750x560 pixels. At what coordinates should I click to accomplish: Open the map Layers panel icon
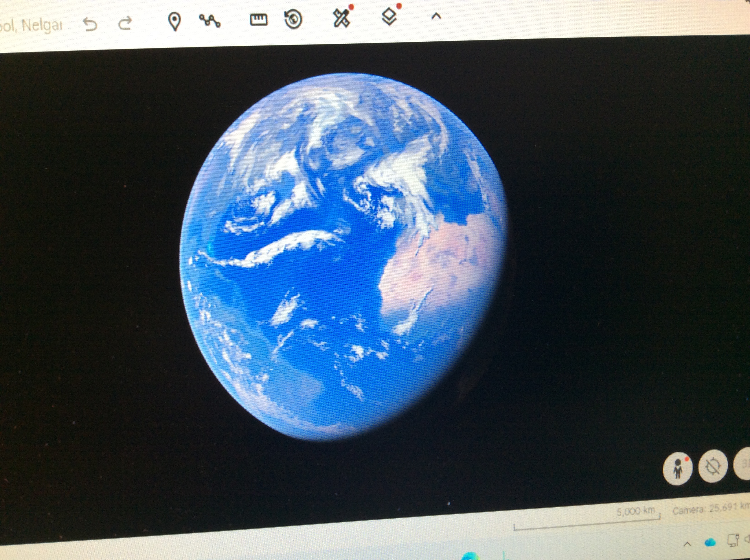tap(389, 16)
